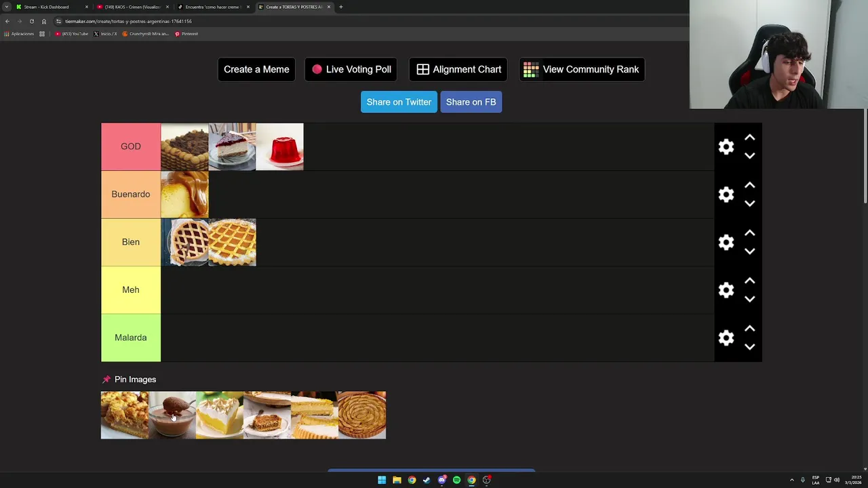The width and height of the screenshot is (868, 488).
Task: Move Bien row up with arrow
Action: (x=749, y=233)
